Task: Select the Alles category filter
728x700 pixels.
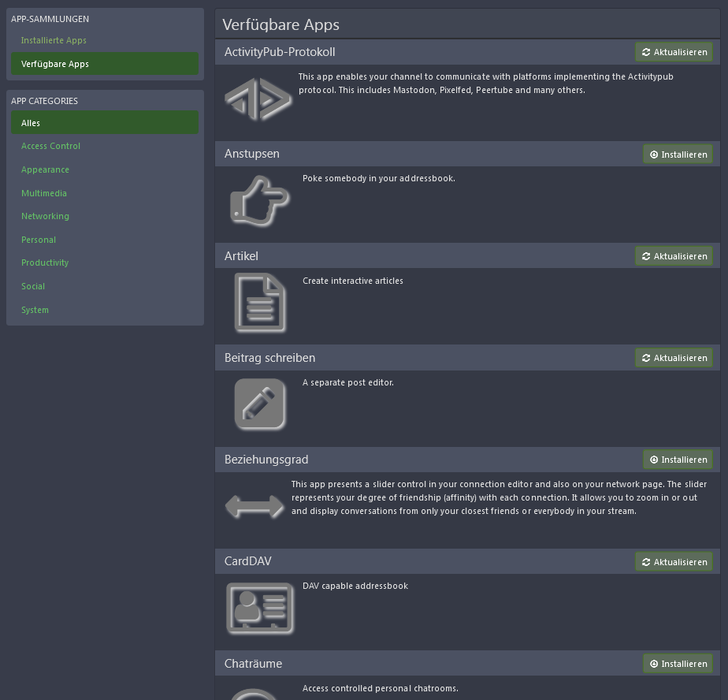Action: point(31,123)
